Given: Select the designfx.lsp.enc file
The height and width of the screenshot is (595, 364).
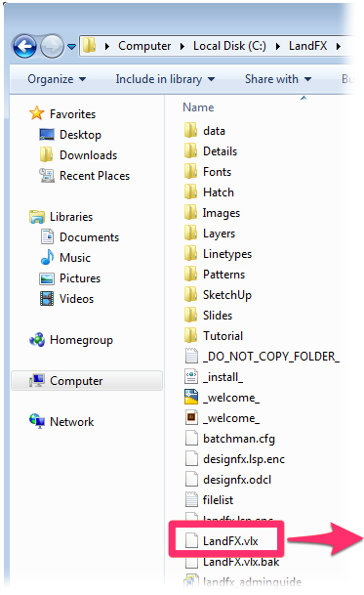Looking at the screenshot, I should pyautogui.click(x=244, y=459).
